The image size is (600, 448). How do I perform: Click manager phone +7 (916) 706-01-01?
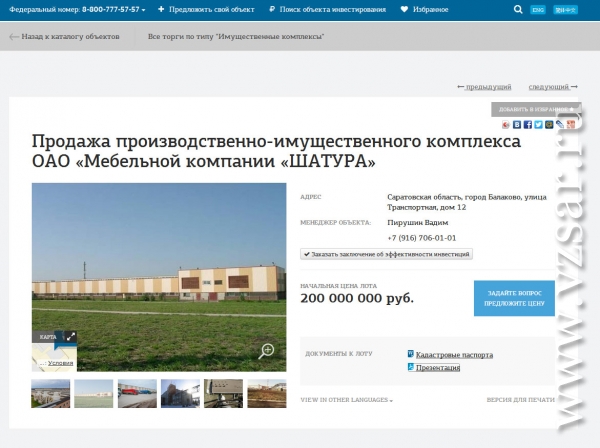[422, 238]
